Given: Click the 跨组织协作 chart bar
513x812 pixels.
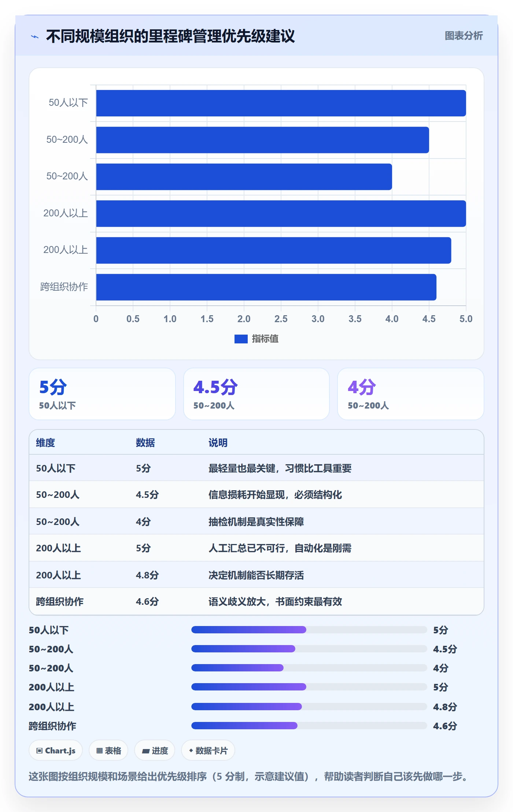Looking at the screenshot, I should pos(266,287).
